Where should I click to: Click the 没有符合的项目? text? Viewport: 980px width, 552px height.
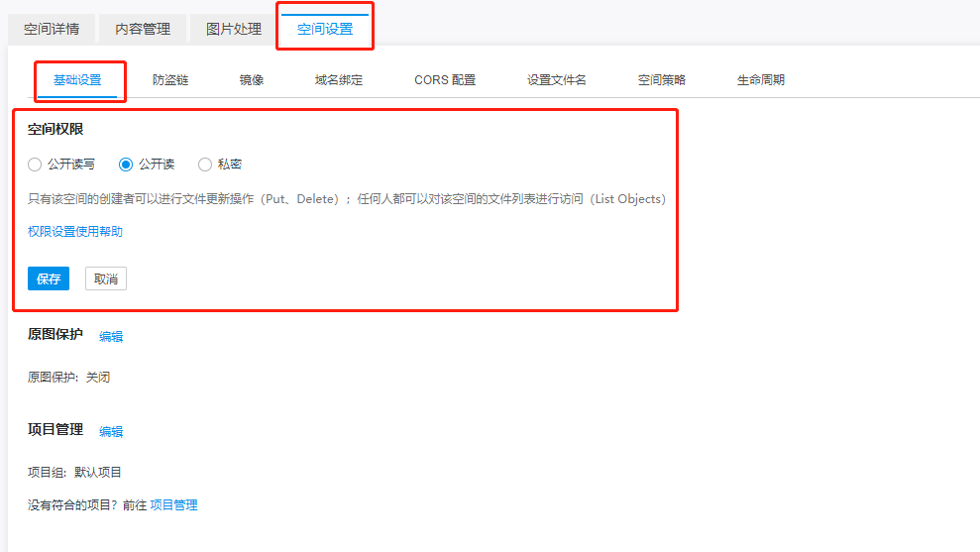tap(72, 505)
